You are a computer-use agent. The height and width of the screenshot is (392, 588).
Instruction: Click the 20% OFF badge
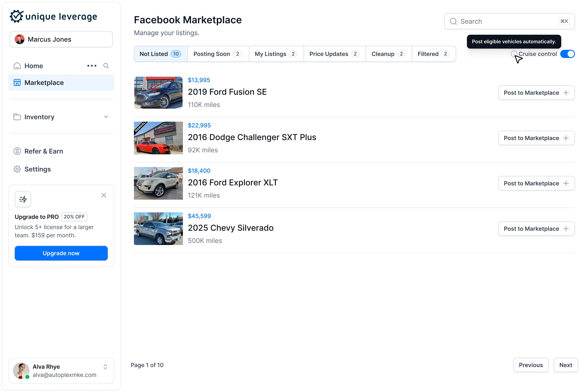74,217
